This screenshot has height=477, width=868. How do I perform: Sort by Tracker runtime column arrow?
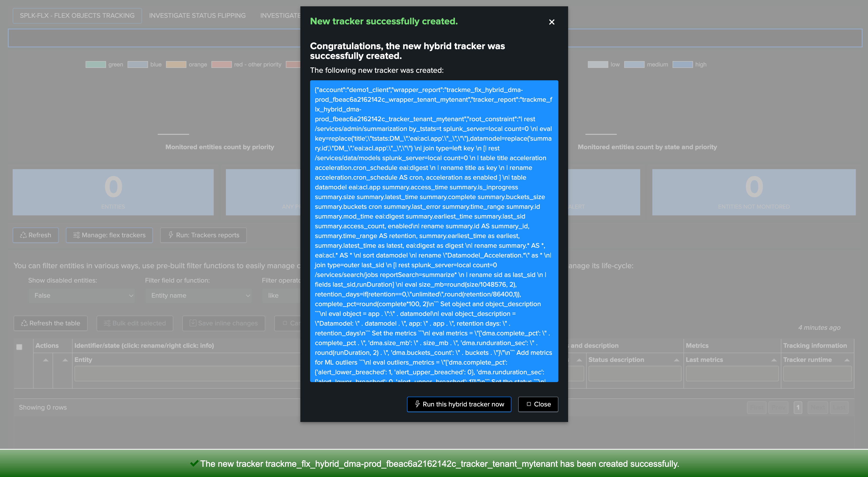pos(847,360)
